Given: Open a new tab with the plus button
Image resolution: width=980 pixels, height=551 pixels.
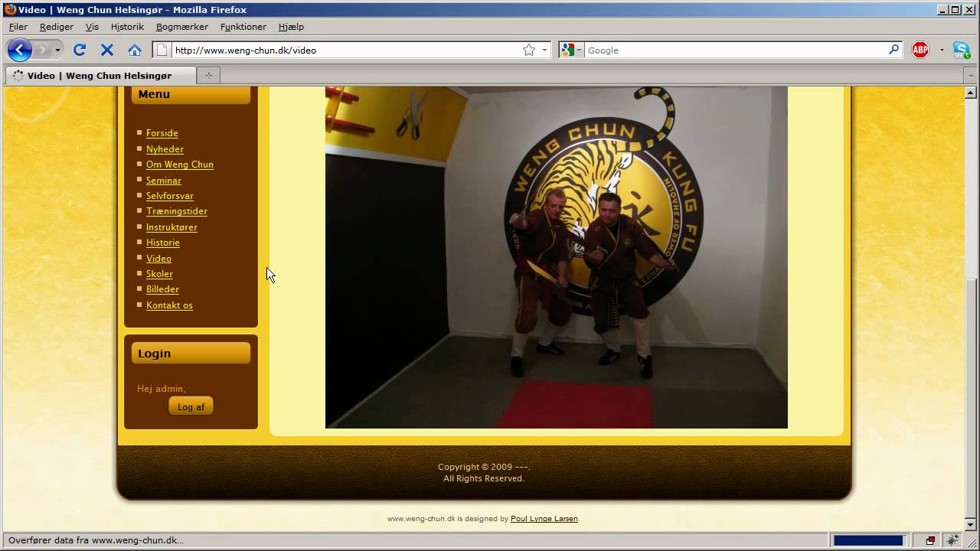Looking at the screenshot, I should (207, 75).
